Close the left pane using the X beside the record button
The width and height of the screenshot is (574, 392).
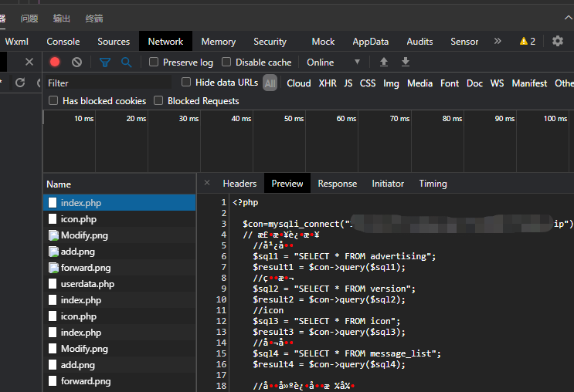(29, 63)
